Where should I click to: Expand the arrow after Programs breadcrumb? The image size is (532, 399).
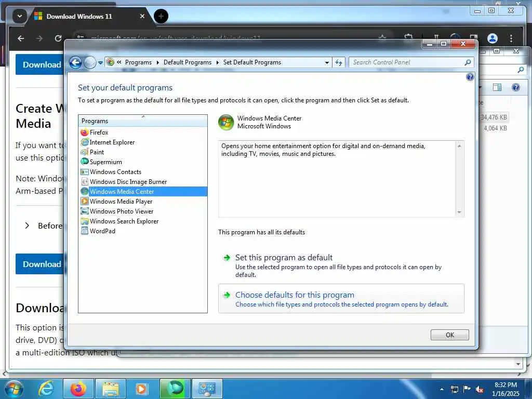(158, 62)
